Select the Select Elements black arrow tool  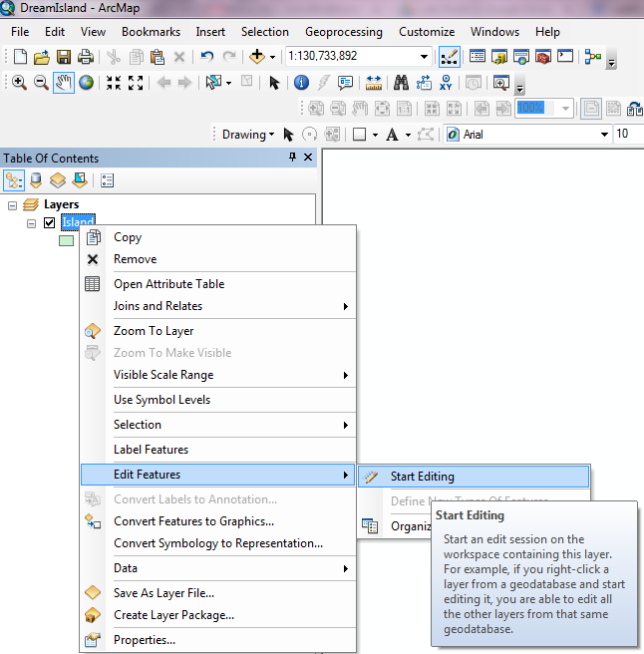tap(274, 83)
